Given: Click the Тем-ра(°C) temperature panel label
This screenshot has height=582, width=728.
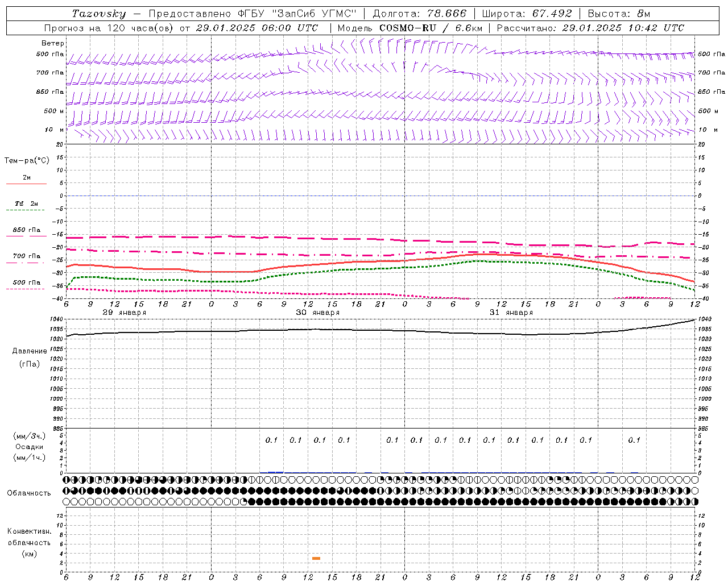Looking at the screenshot, I should [27, 161].
